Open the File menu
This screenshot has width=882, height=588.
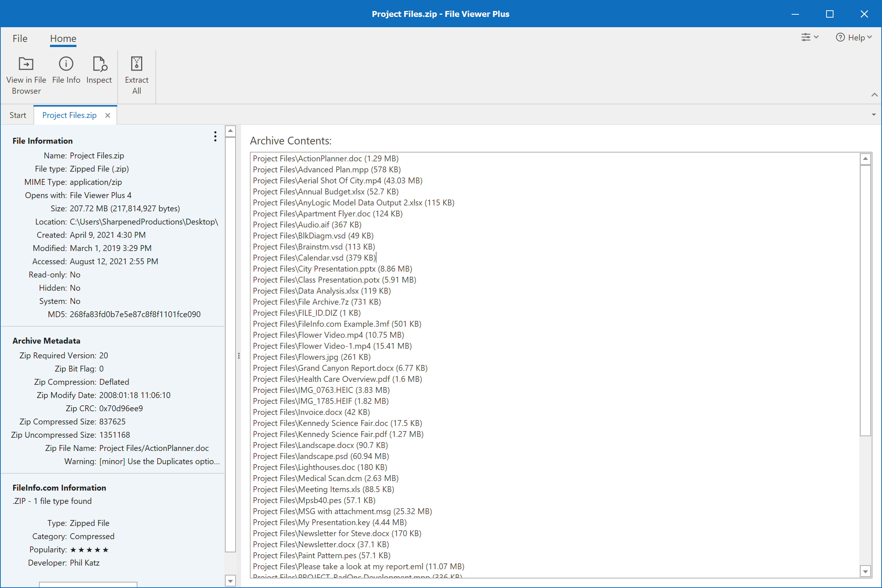pyautogui.click(x=19, y=38)
